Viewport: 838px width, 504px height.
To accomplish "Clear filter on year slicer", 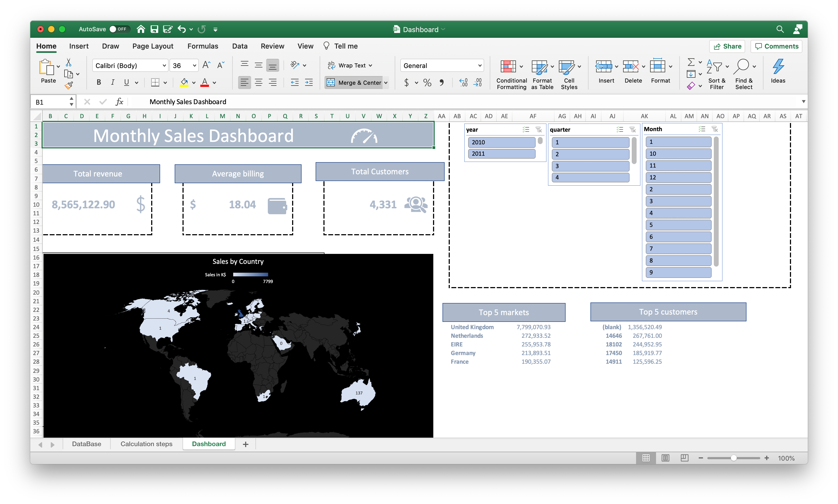I will (539, 130).
